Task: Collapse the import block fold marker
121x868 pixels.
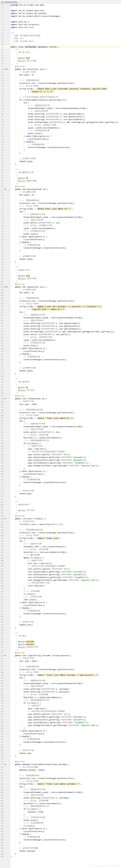Action: point(10,10)
